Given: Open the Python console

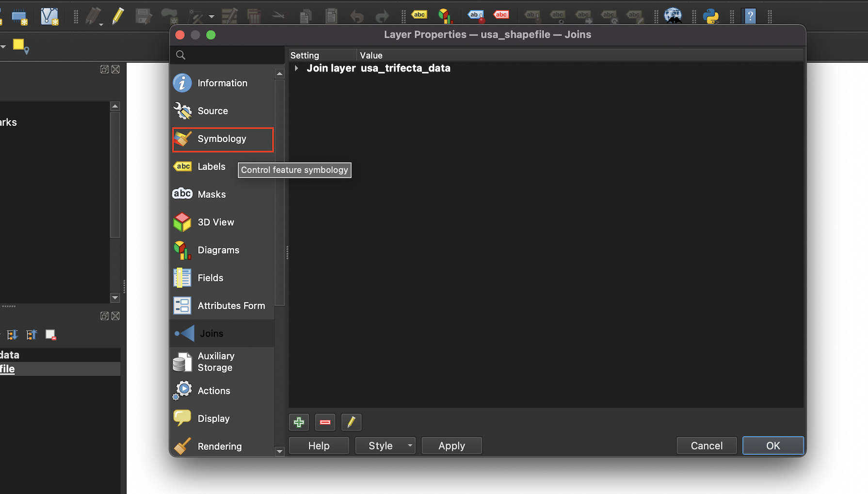Looking at the screenshot, I should (x=711, y=16).
